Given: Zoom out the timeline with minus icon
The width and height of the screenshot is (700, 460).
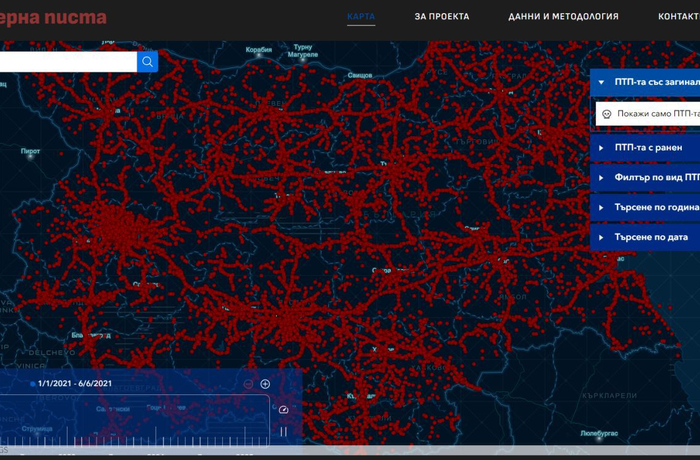Looking at the screenshot, I should click(248, 384).
